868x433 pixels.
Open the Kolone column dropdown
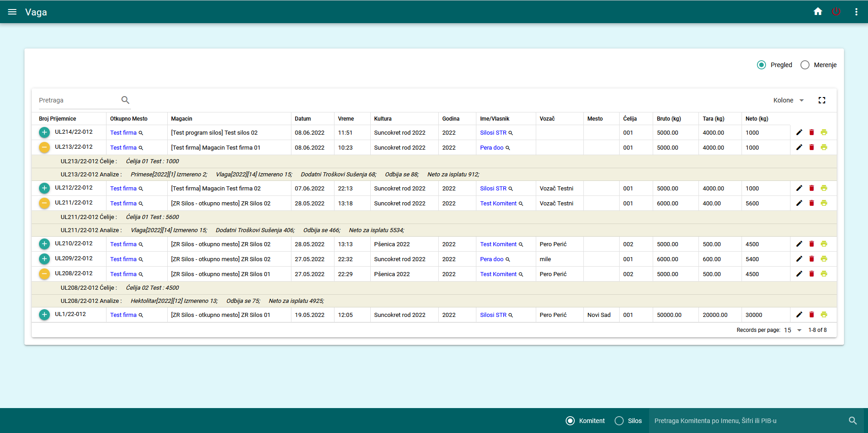788,100
